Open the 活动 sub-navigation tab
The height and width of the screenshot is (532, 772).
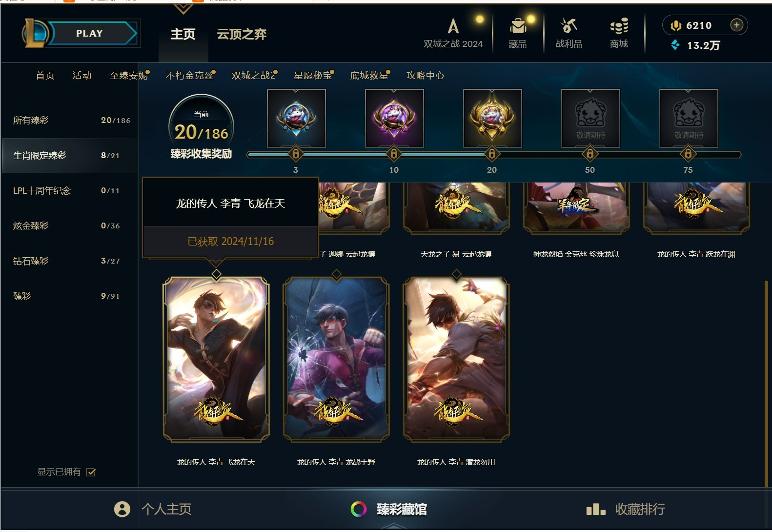(x=82, y=75)
